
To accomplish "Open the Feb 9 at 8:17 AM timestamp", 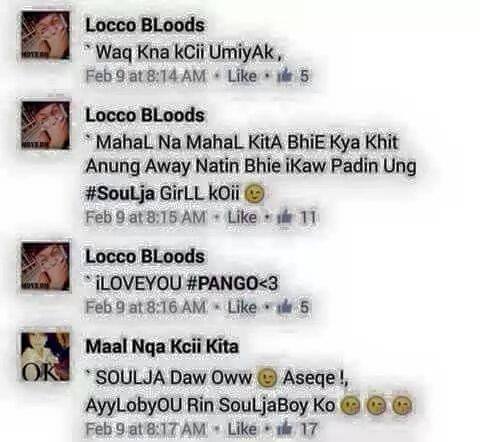I will [x=146, y=429].
